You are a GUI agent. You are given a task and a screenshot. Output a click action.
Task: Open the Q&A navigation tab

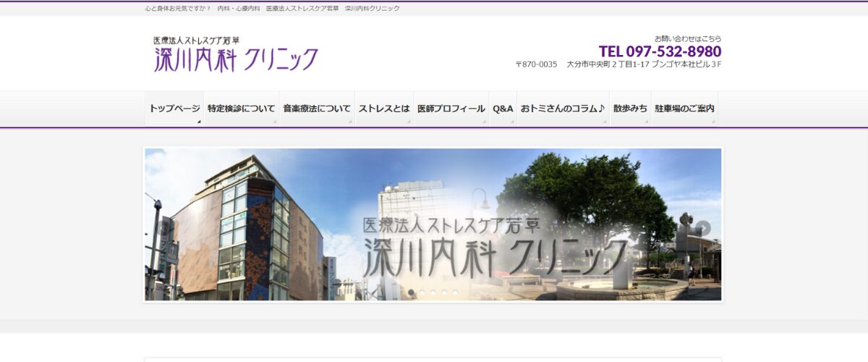[503, 109]
